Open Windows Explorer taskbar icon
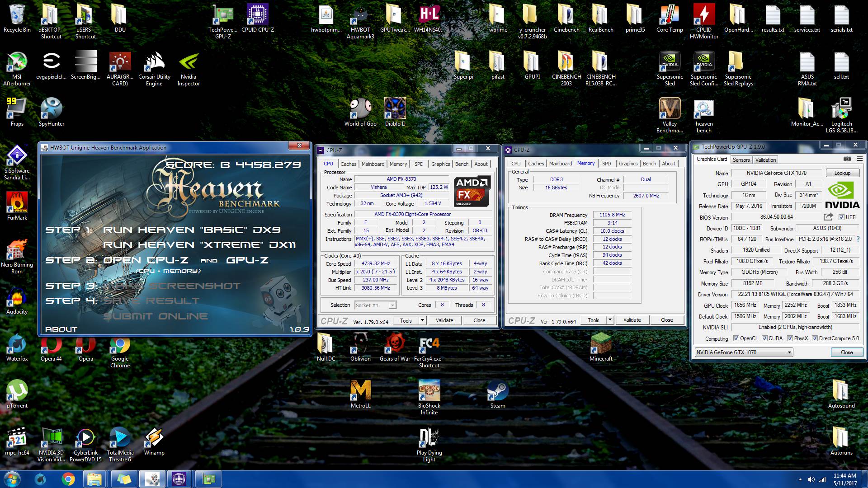Viewport: 868px width, 488px height. click(95, 479)
